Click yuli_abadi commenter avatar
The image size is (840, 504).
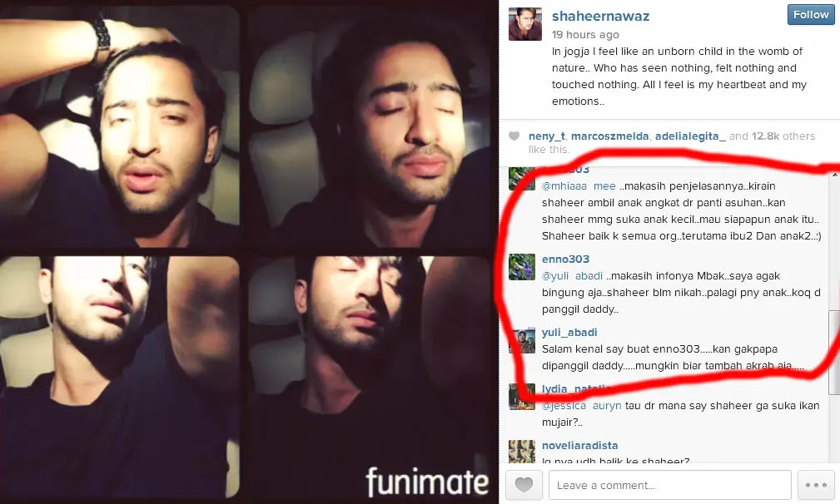pos(522,341)
